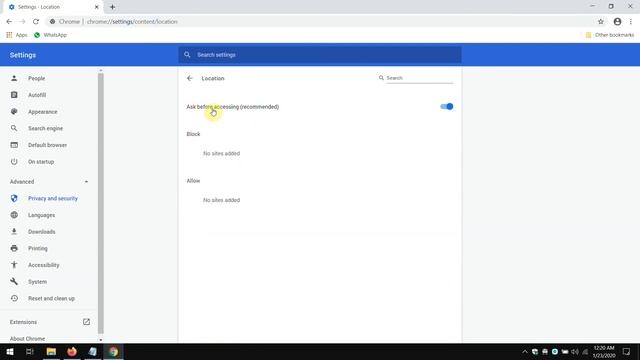640x360 pixels.
Task: Click the Block section heading
Action: tap(193, 134)
